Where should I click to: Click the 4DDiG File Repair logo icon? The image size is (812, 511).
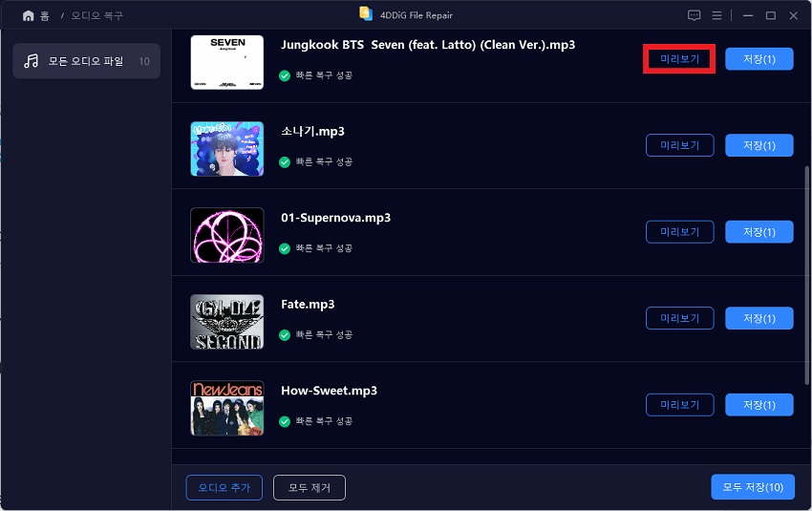pos(366,14)
